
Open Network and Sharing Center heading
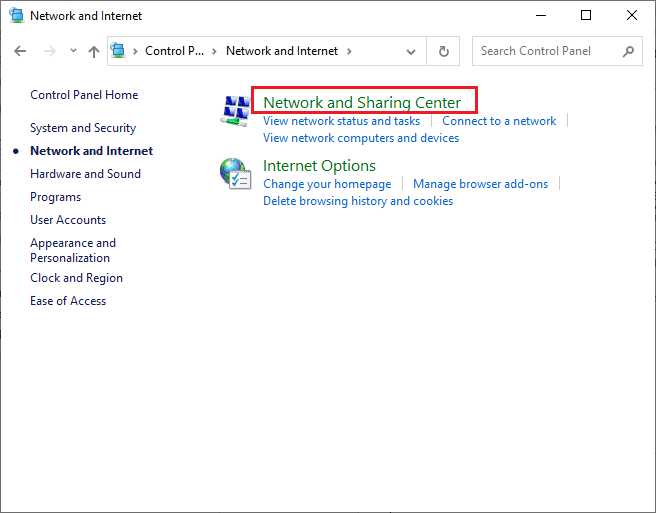[362, 102]
